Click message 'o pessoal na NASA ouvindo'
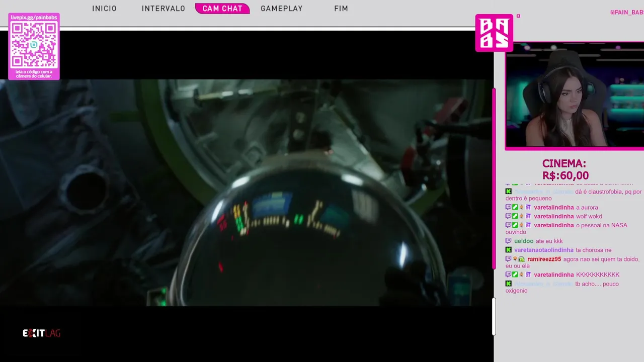Image resolution: width=644 pixels, height=362 pixels. click(x=567, y=228)
